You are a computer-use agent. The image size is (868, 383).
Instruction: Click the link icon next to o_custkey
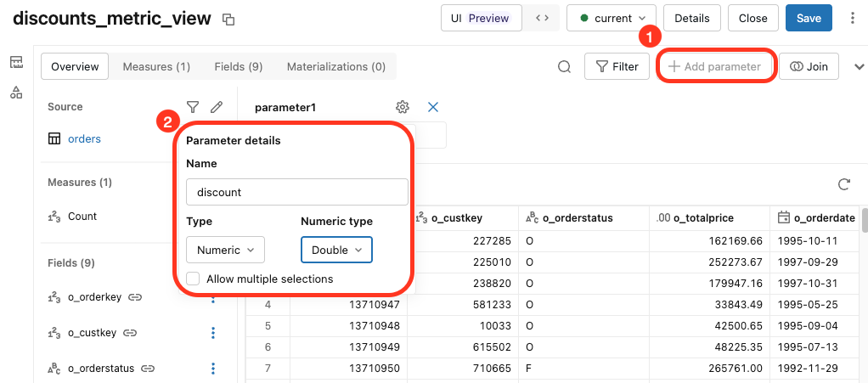(130, 333)
